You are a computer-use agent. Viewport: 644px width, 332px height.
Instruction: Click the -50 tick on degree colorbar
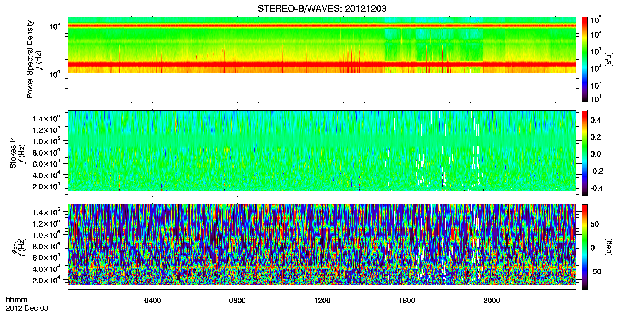(x=596, y=271)
